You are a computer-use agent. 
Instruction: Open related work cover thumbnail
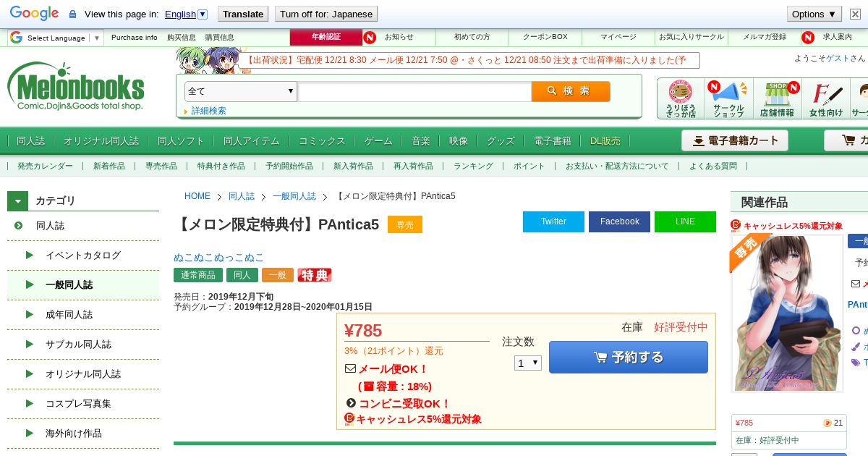787,313
